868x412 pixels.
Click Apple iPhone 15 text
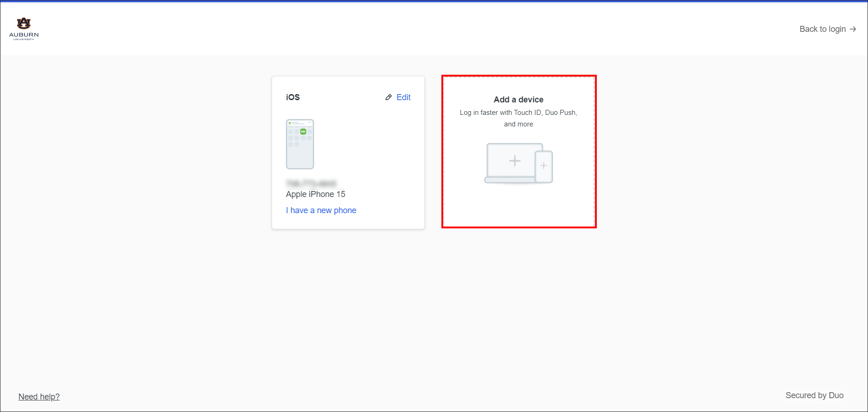click(x=315, y=194)
